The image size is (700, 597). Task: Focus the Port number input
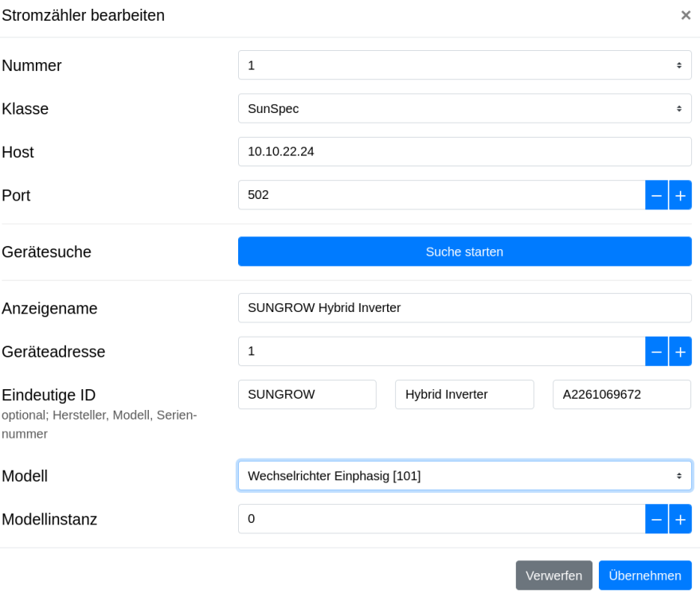[441, 195]
